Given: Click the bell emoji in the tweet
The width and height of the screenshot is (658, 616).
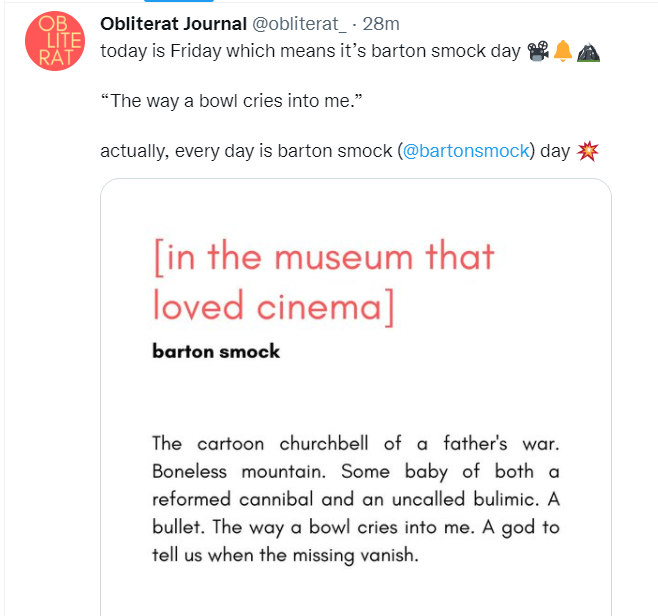Looking at the screenshot, I should pos(562,50).
